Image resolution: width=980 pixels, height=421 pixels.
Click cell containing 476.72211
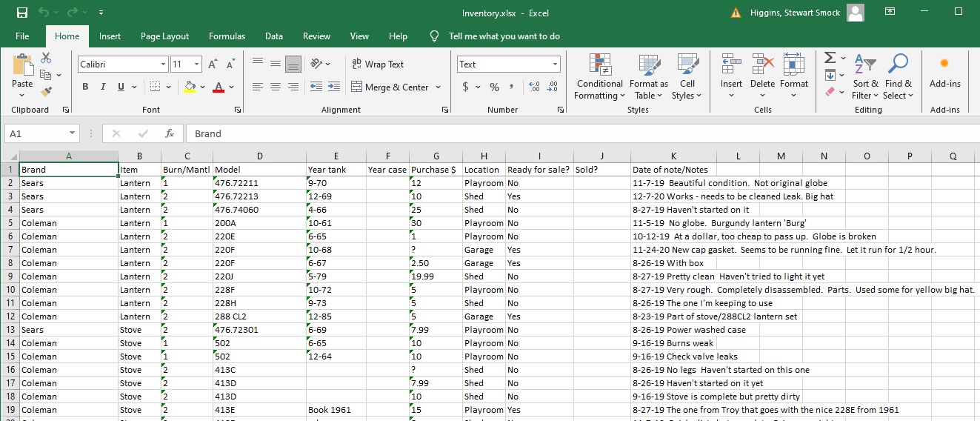pos(259,183)
